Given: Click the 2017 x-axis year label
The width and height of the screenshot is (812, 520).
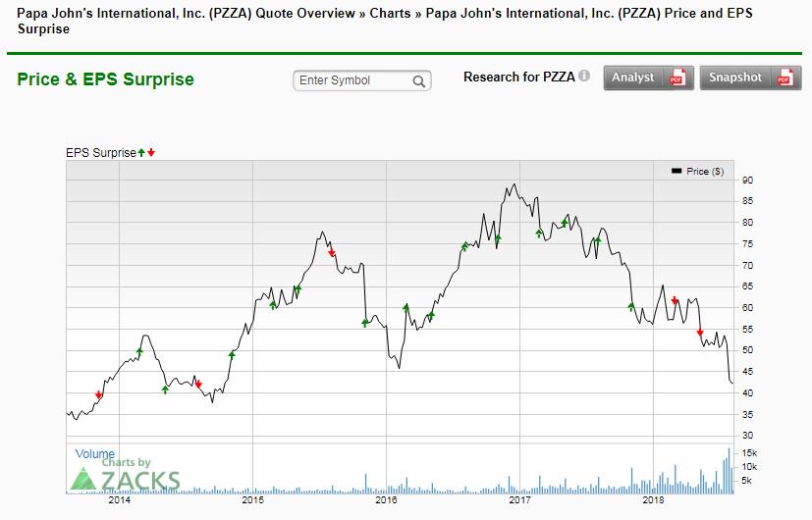Looking at the screenshot, I should pos(520,499).
